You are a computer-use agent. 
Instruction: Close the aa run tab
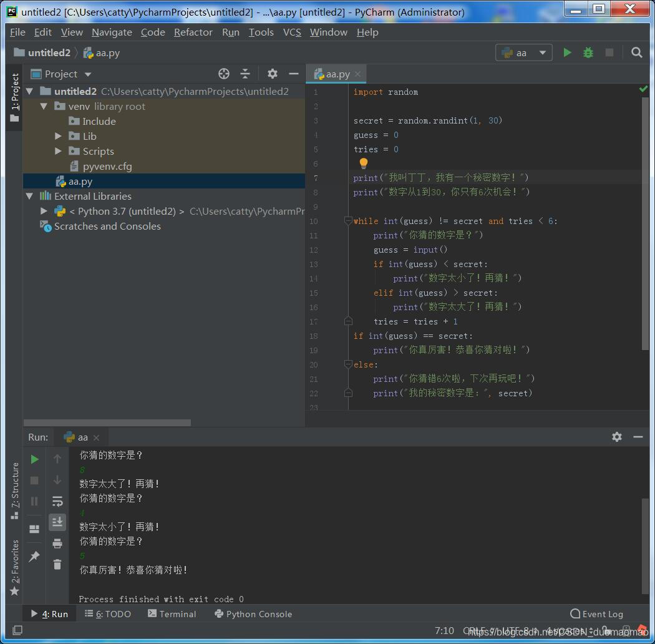97,437
